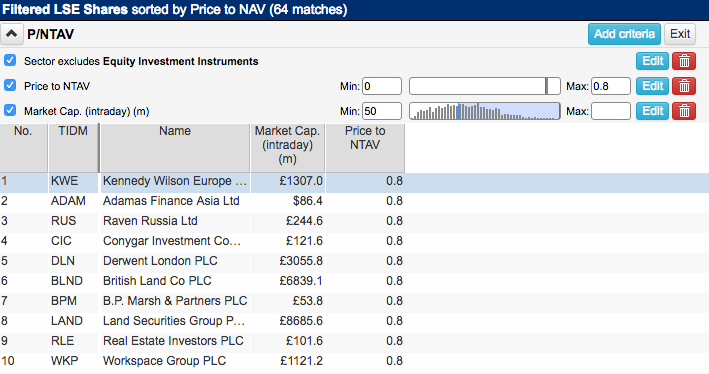Disable the Market Cap. (intraday) checkbox

point(10,110)
